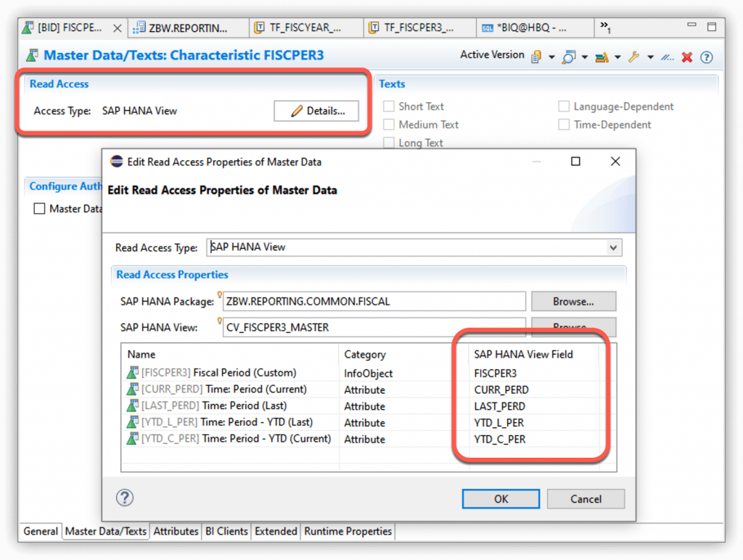743x560 pixels.
Task: Open the Extended bottom tab
Action: pyautogui.click(x=276, y=531)
